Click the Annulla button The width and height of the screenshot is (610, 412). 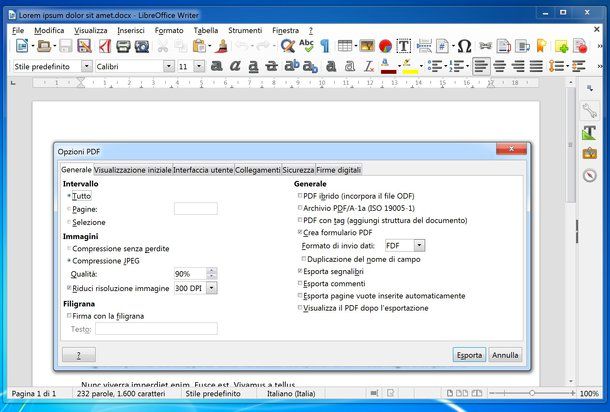505,354
